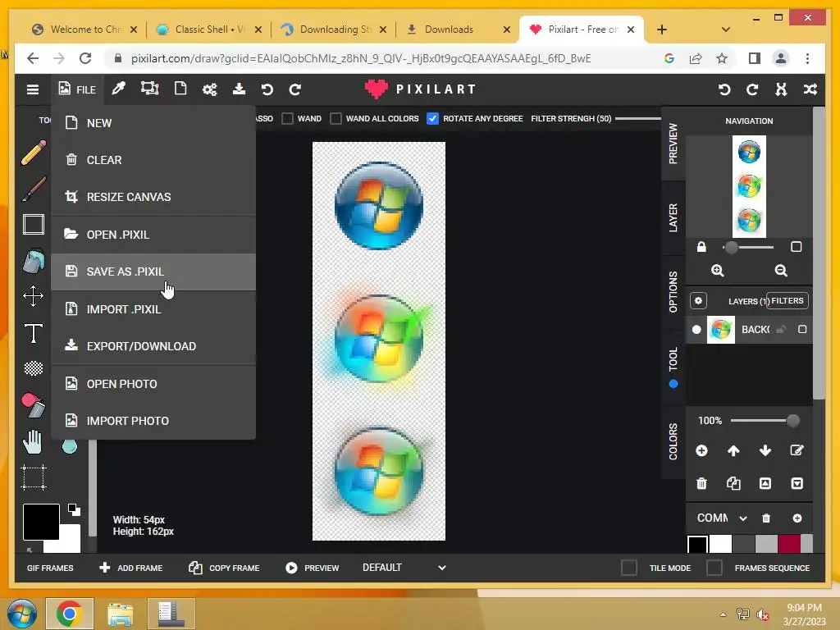The height and width of the screenshot is (630, 840).
Task: Click the eyedropper icon in top toolbar
Action: point(118,89)
